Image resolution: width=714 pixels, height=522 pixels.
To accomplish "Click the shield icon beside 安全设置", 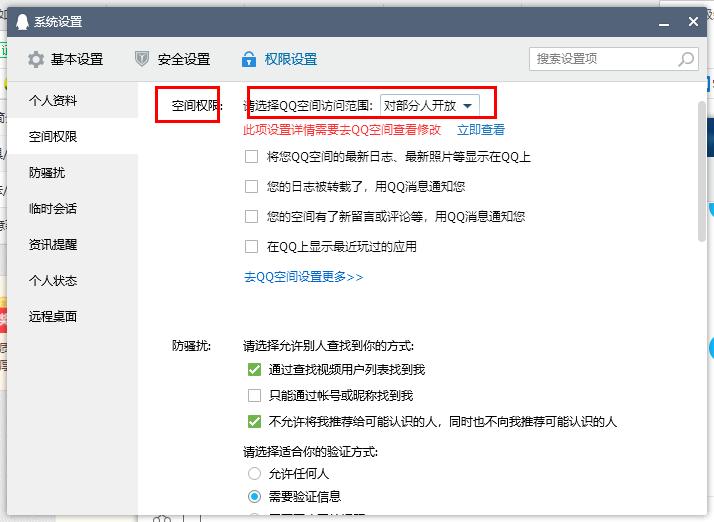I will coord(142,59).
